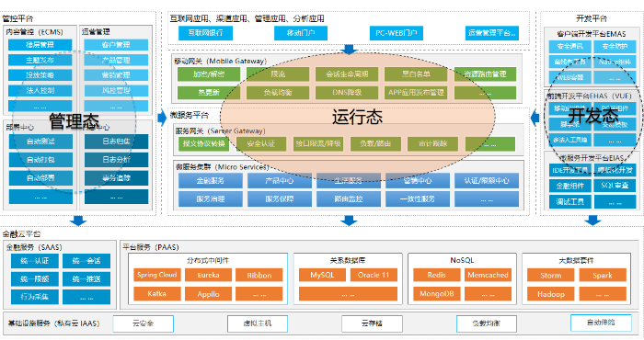Click the down arrow below 微服务集群 section

(x=349, y=221)
